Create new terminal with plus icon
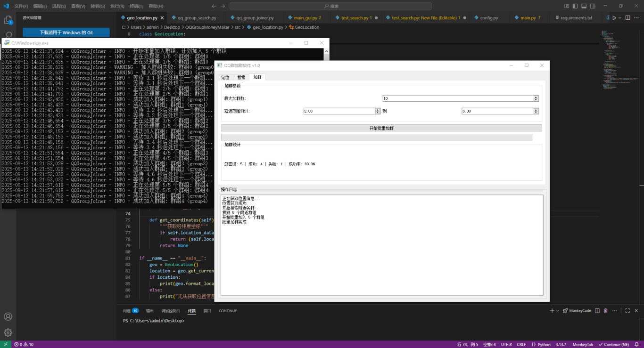This screenshot has width=644, height=348. (552, 311)
